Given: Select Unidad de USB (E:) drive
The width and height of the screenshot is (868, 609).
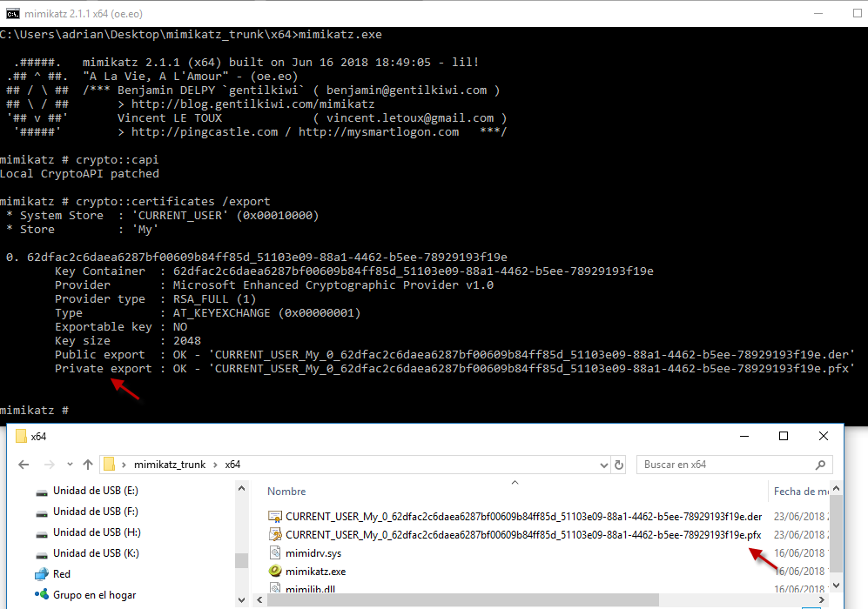Looking at the screenshot, I should [x=95, y=491].
